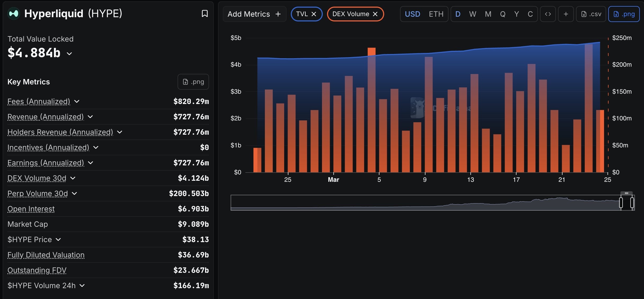Switch chart interval to Weekly (W)

tap(473, 14)
